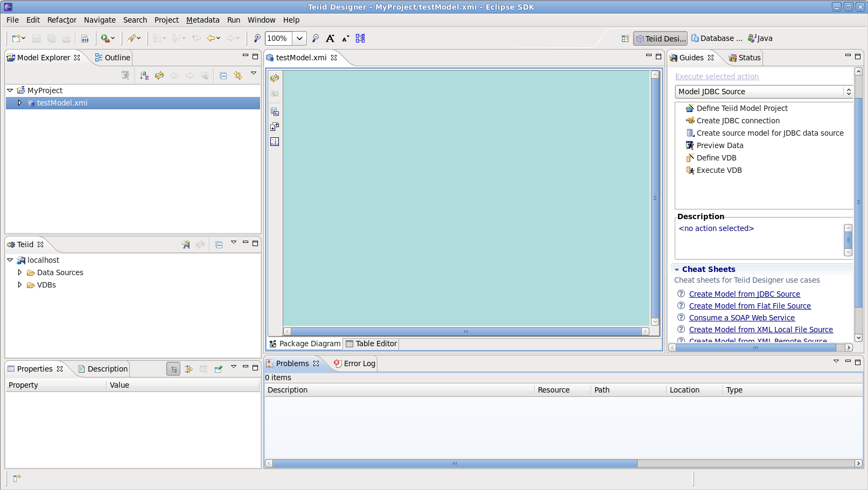This screenshot has width=868, height=490.
Task: Switch to Java perspective button
Action: click(760, 38)
